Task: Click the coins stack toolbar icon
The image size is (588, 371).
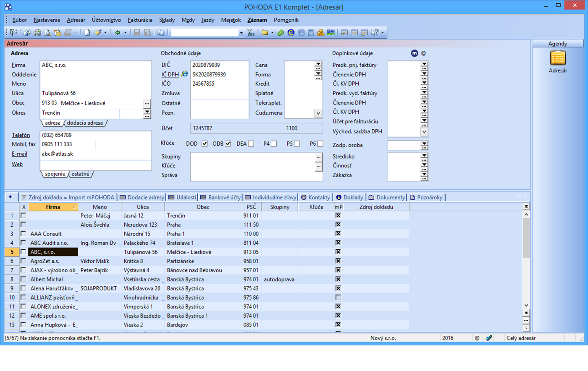Action: pos(321,32)
